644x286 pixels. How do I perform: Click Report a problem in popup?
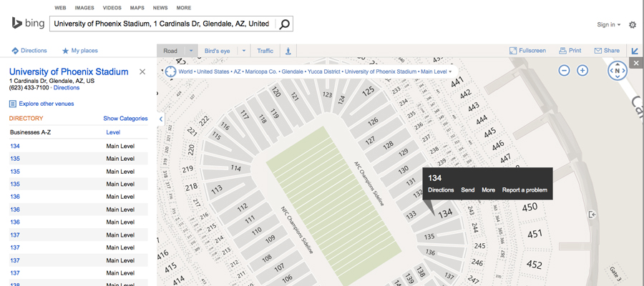click(525, 190)
